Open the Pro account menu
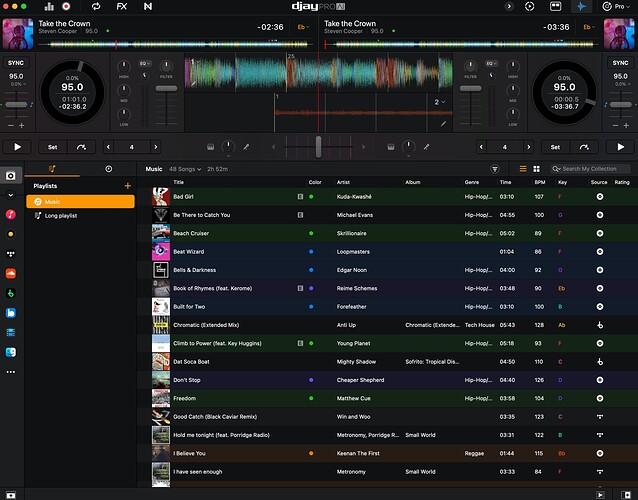This screenshot has width=638, height=500. 614,7
